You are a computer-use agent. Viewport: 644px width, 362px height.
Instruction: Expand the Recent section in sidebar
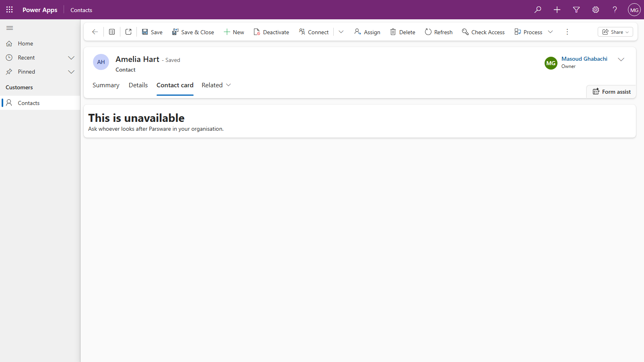[x=71, y=58]
